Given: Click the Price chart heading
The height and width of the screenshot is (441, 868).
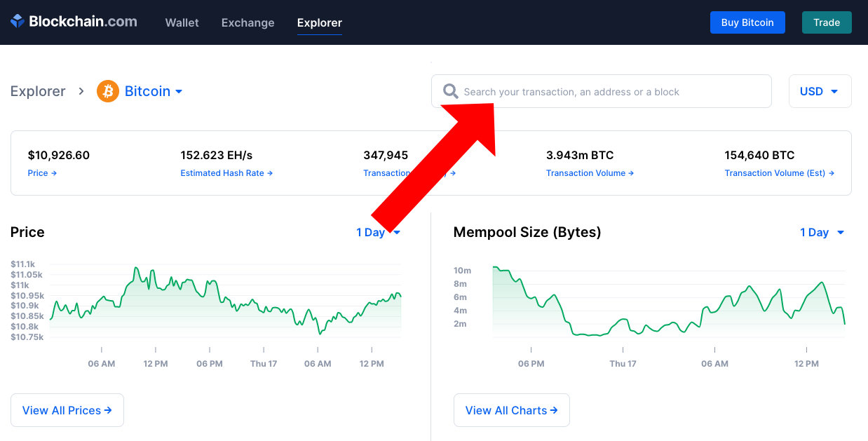Looking at the screenshot, I should tap(27, 232).
